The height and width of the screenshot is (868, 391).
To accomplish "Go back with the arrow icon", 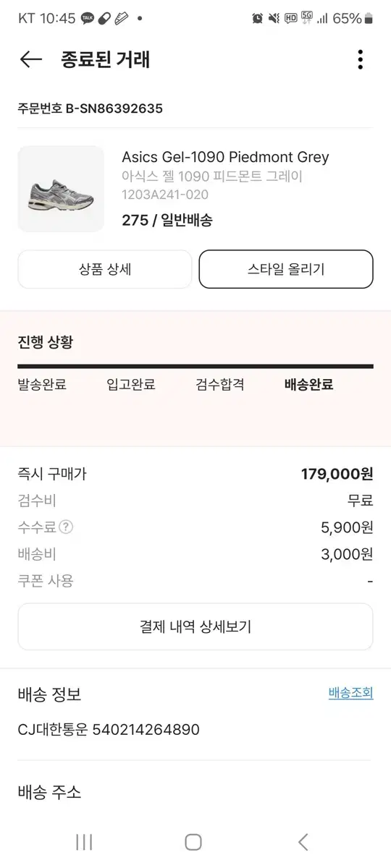I will coord(30,59).
